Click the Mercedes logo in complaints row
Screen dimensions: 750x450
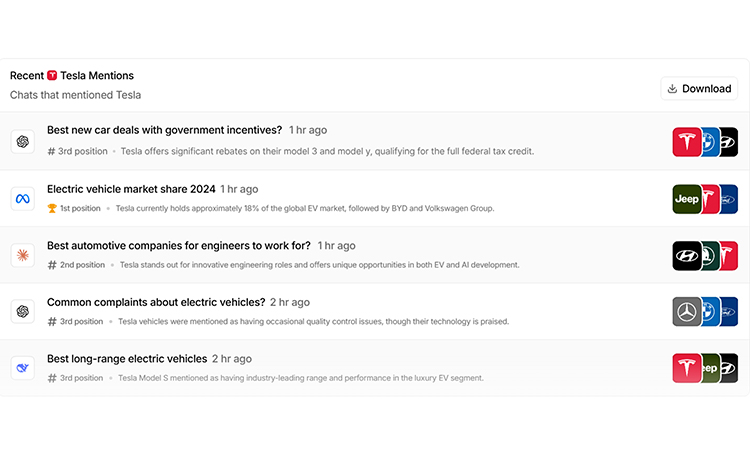pyautogui.click(x=687, y=312)
